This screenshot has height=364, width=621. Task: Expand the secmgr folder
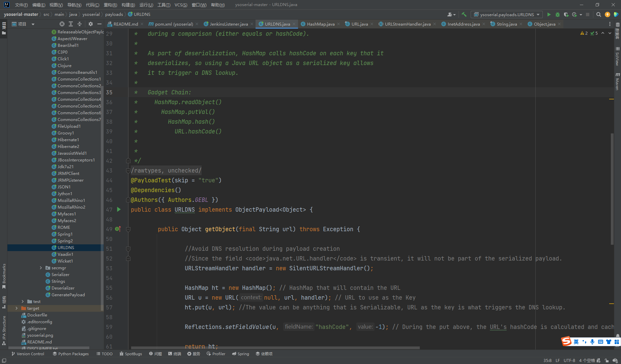pos(41,268)
